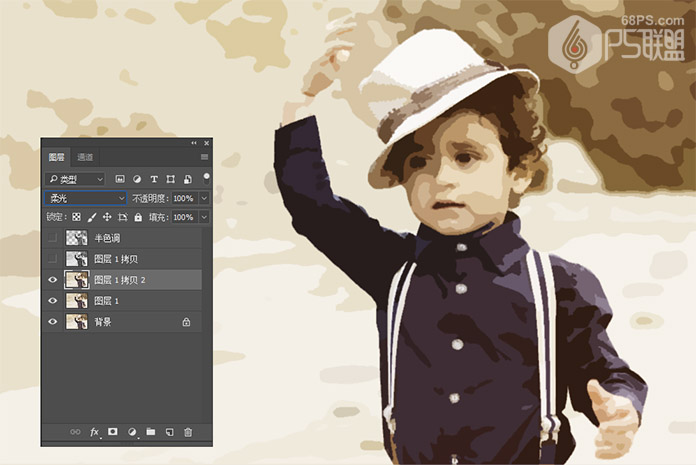Hide the 背景 layer
The image size is (696, 465).
[x=52, y=322]
